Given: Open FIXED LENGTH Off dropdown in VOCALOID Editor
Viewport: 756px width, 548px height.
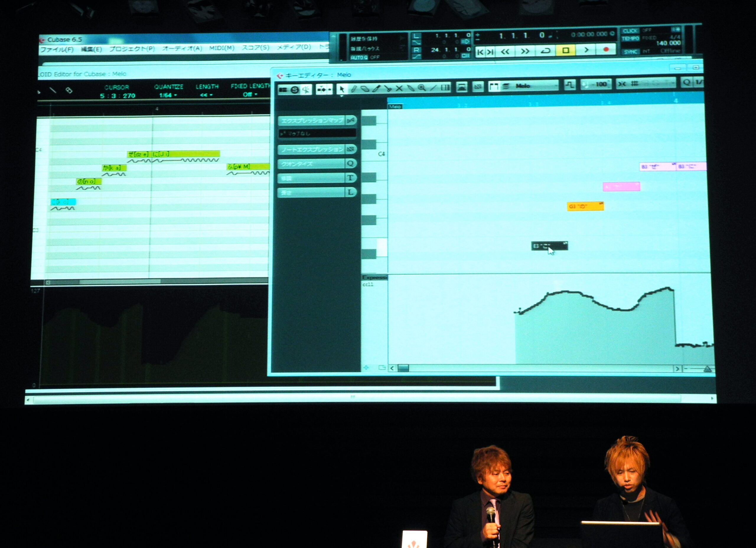Looking at the screenshot, I should [250, 95].
